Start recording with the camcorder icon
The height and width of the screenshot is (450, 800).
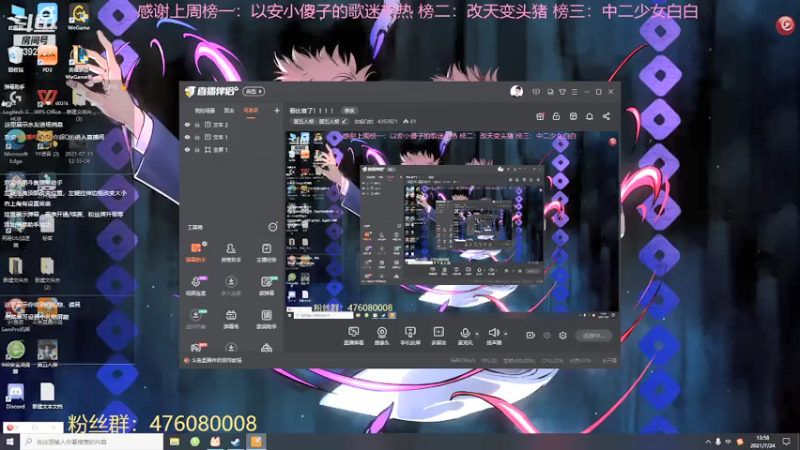[531, 335]
